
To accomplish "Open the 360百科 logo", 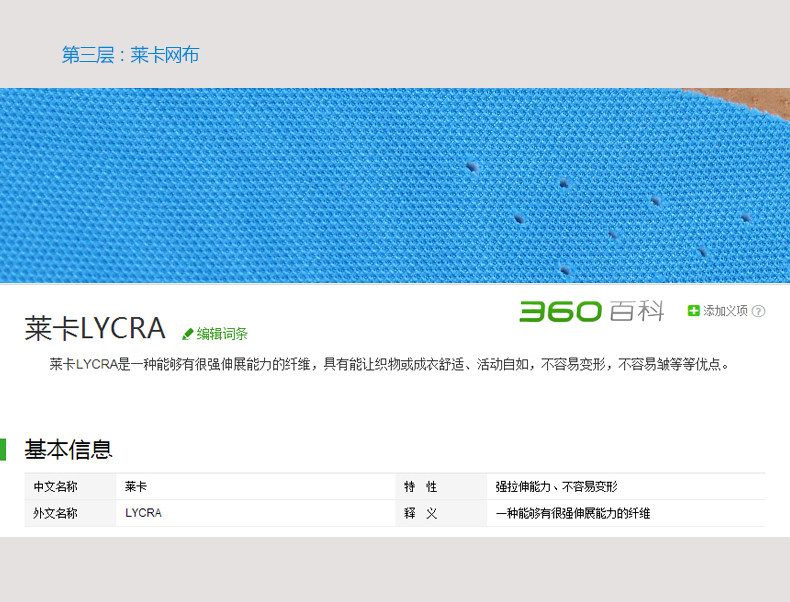I will (591, 311).
